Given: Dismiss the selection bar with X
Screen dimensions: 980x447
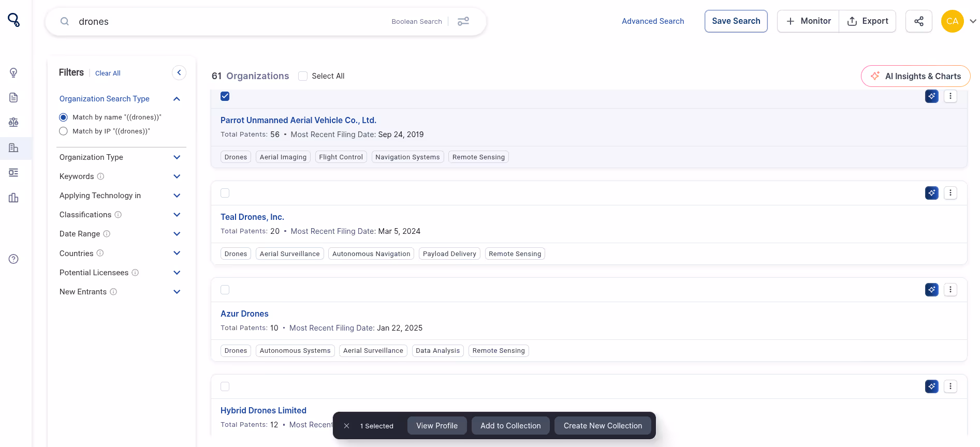Looking at the screenshot, I should click(x=347, y=426).
